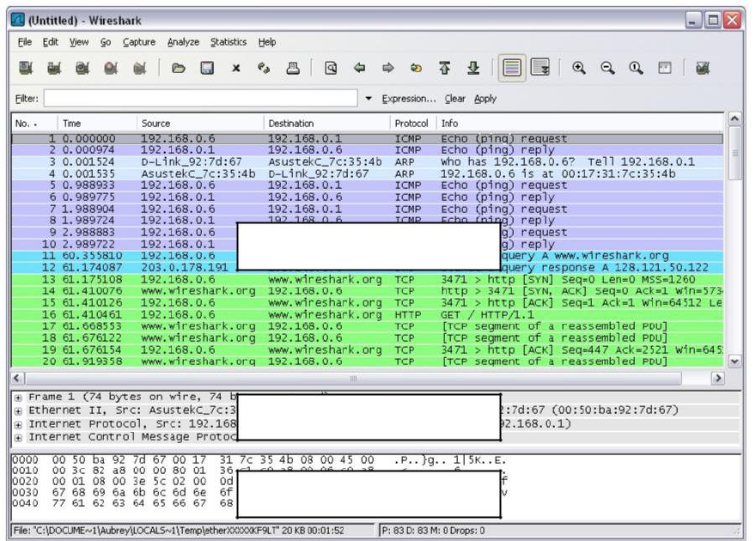Toggle auto scroll in live capture
756x541 pixels.
pos(540,68)
